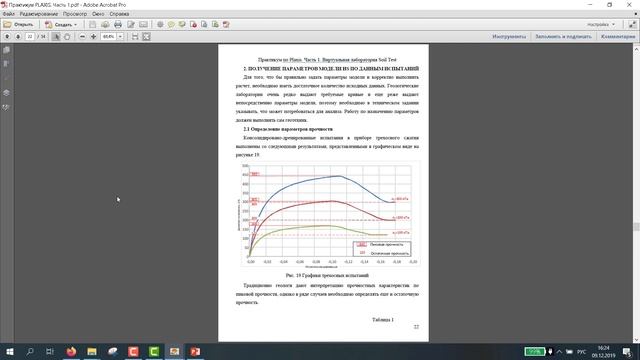Click the vertical scrollbar thumb
640x360 pixels.
click(636, 227)
